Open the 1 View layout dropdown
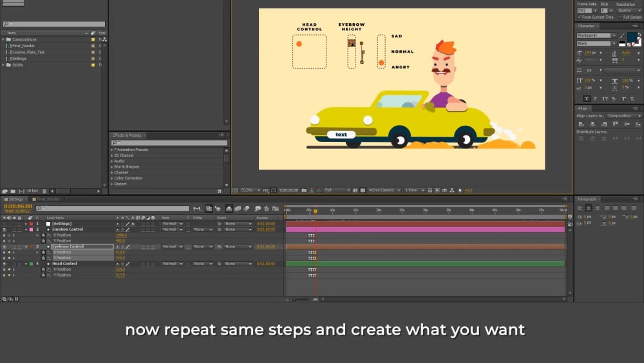This screenshot has height=363, width=644. (x=414, y=190)
